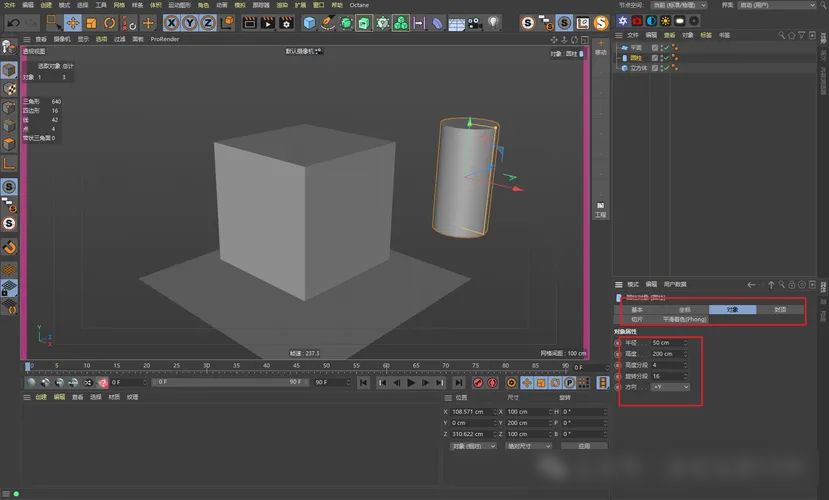This screenshot has height=500, width=829.
Task: Open the 方向 +Y dropdown
Action: coord(670,387)
